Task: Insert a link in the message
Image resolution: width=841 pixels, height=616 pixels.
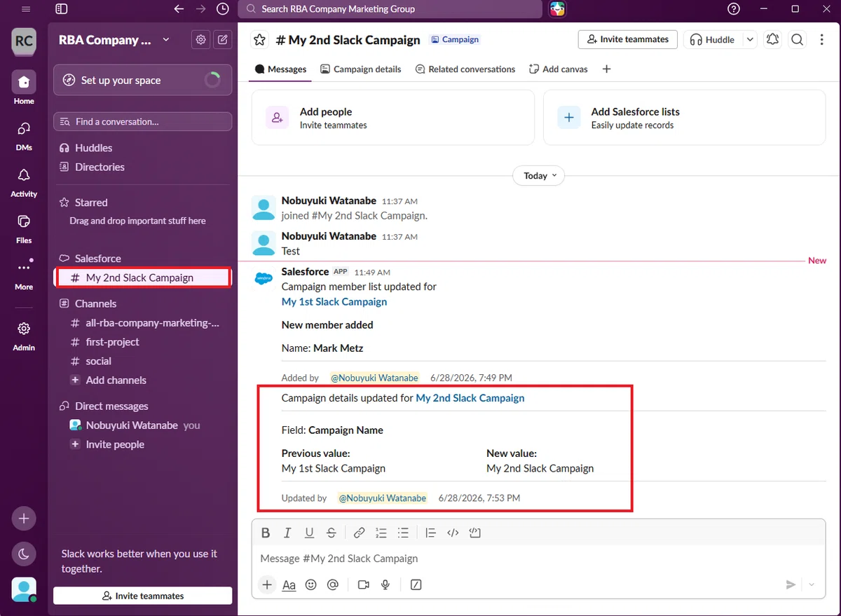Action: [359, 533]
